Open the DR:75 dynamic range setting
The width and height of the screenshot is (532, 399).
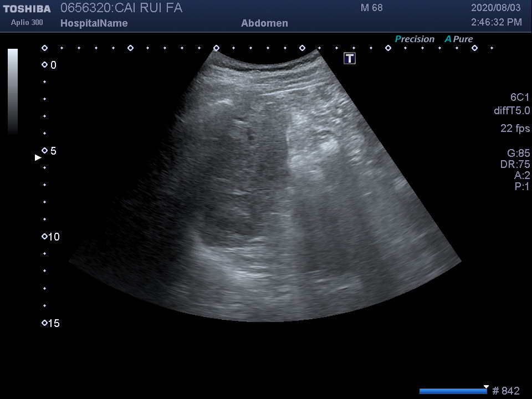tap(515, 165)
